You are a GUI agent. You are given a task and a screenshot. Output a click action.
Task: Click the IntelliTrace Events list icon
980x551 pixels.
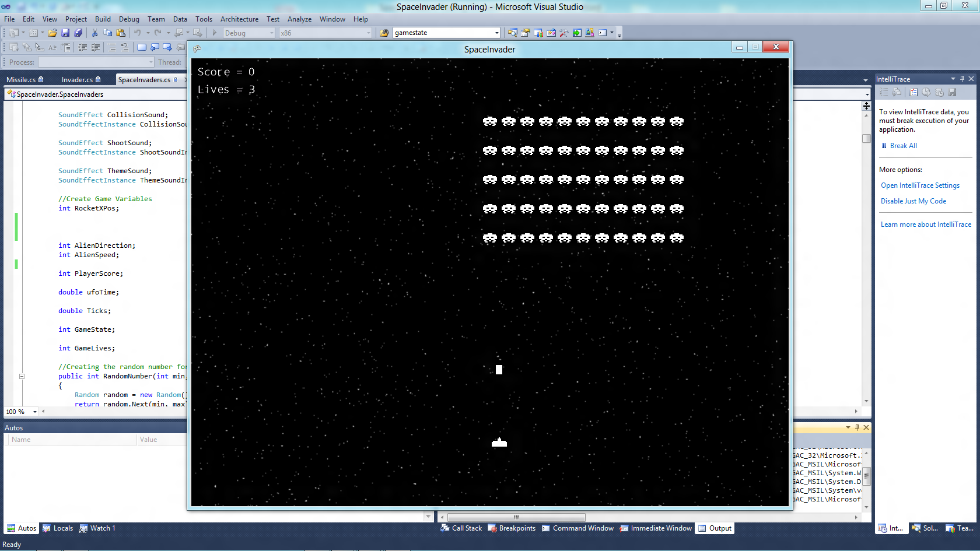point(884,92)
